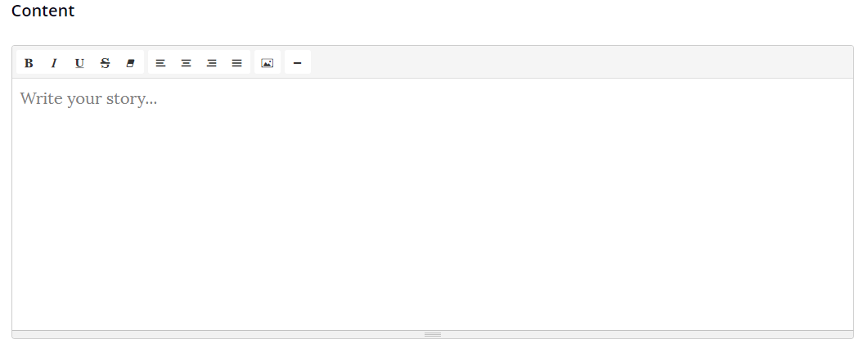This screenshot has width=868, height=344.
Task: Apply italic style using the I icon
Action: (x=54, y=63)
